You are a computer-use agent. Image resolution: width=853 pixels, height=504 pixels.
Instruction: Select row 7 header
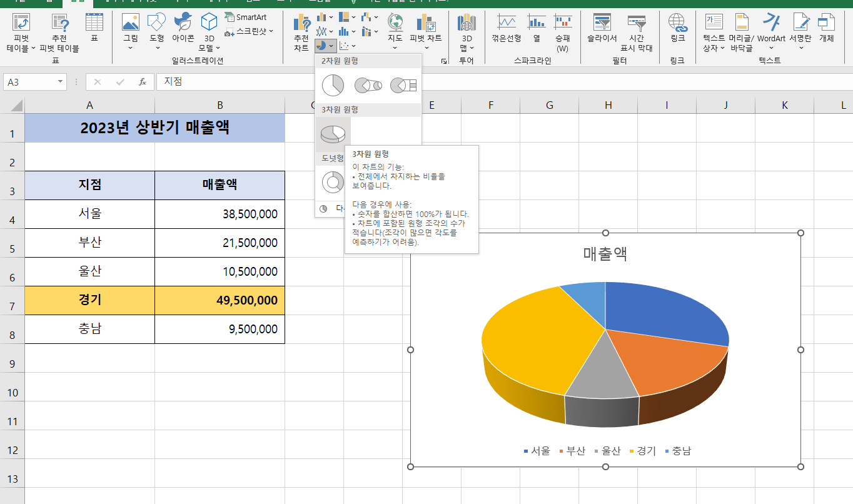[x=13, y=301]
